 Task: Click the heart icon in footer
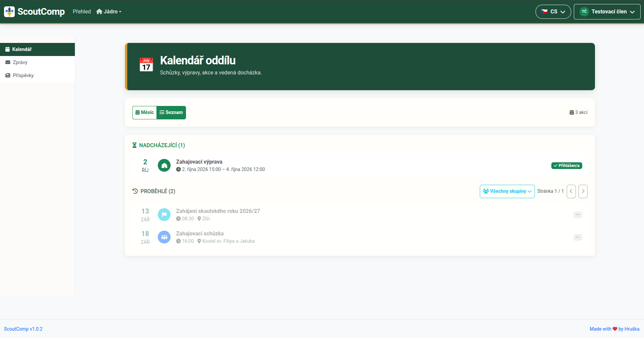[615, 329]
